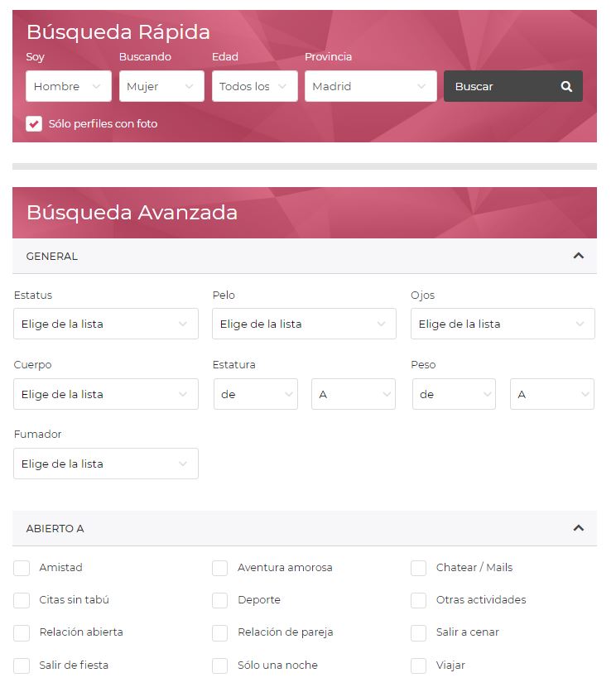Screen dimensions: 616x692
Task: Open the Pelo dropdown list
Action: 304,324
